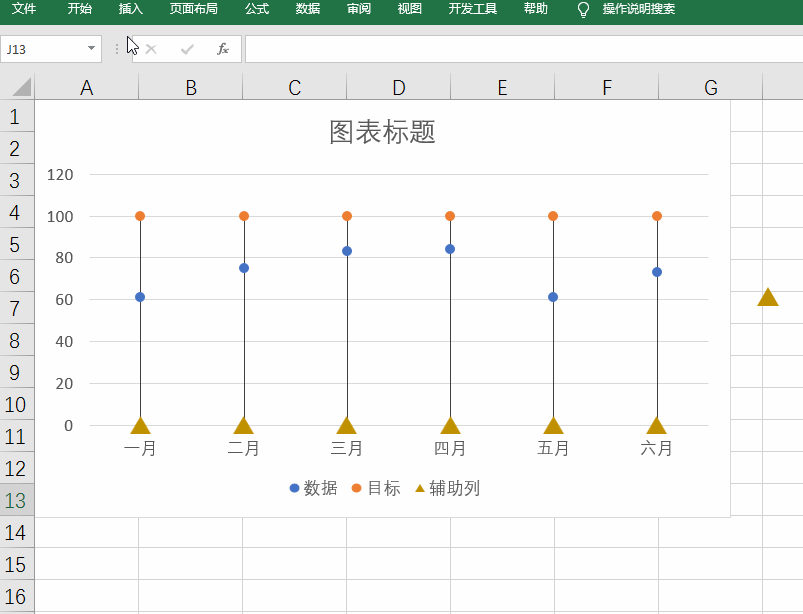Viewport: 803px width, 614px height.
Task: Open the 插入 ribbon tab
Action: click(131, 9)
